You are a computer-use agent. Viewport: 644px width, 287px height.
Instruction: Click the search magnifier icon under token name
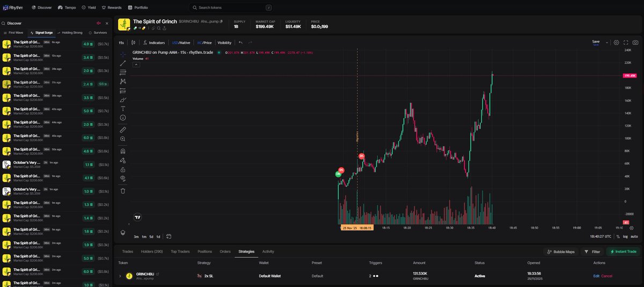coord(158,28)
